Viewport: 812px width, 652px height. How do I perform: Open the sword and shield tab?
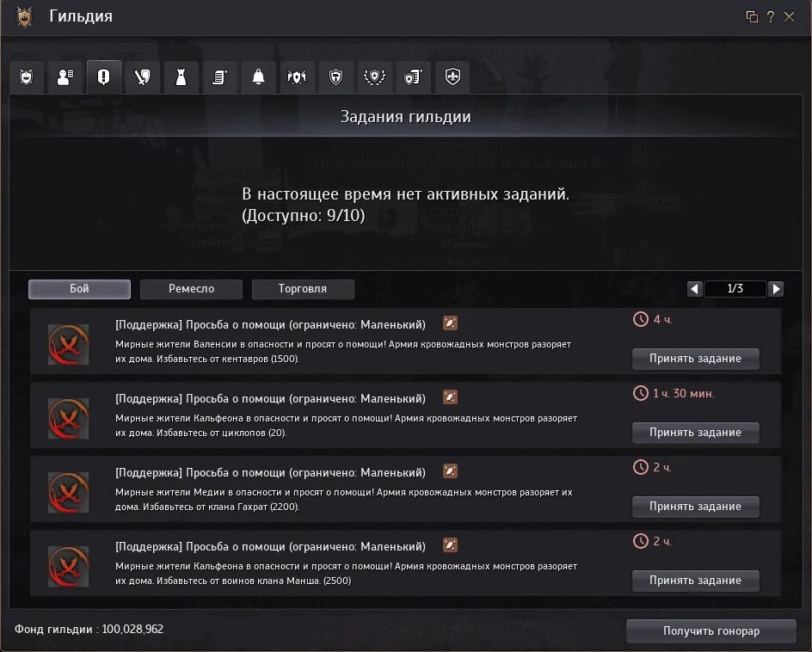tap(143, 77)
